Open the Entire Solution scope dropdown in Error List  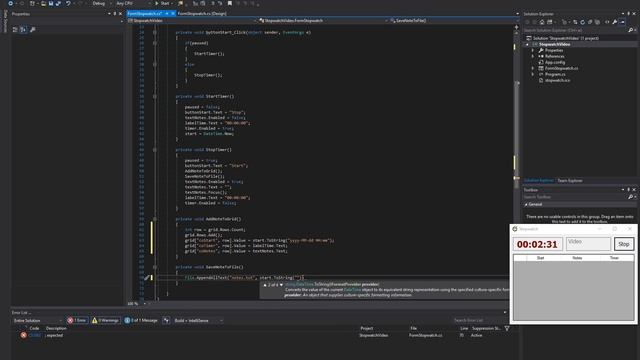[x=38, y=320]
